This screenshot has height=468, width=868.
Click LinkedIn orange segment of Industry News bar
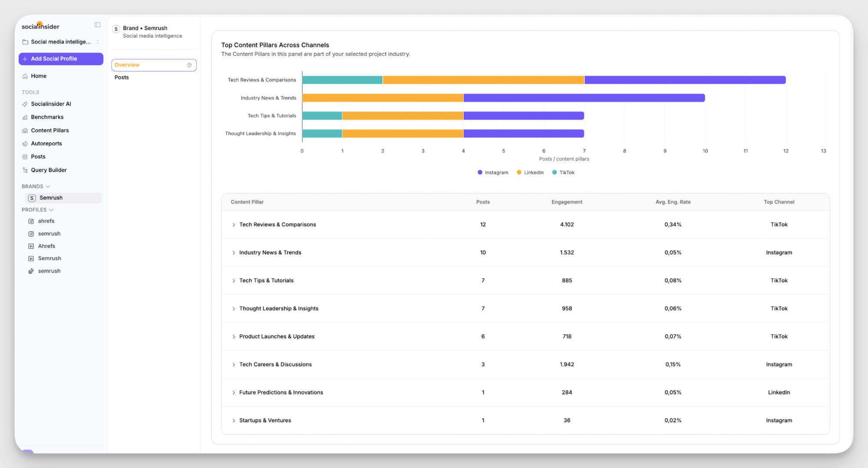383,98
